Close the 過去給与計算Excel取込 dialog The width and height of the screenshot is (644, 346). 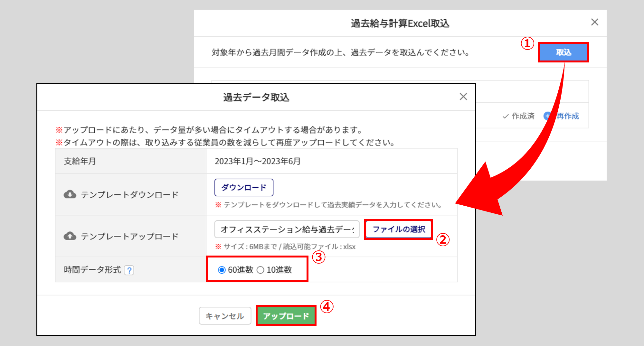595,22
